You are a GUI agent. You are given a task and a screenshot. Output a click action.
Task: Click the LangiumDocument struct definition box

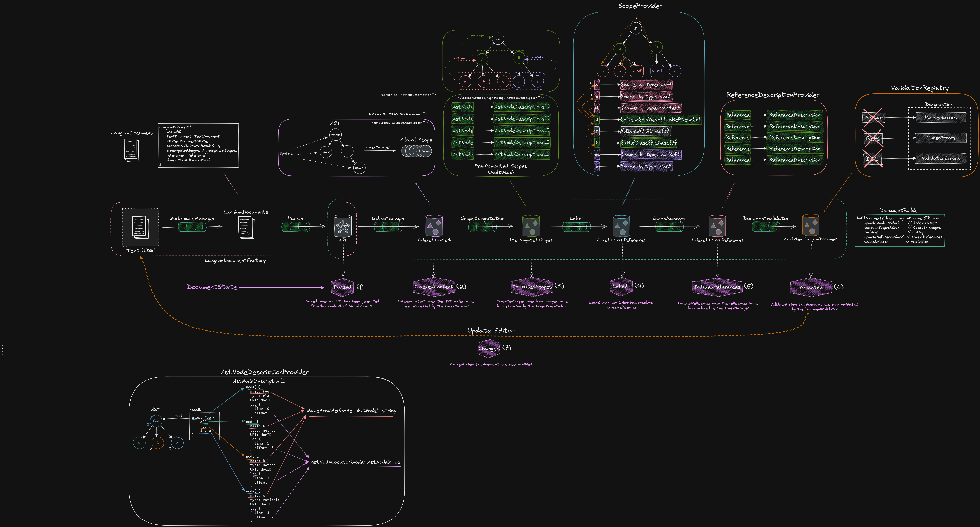click(198, 145)
